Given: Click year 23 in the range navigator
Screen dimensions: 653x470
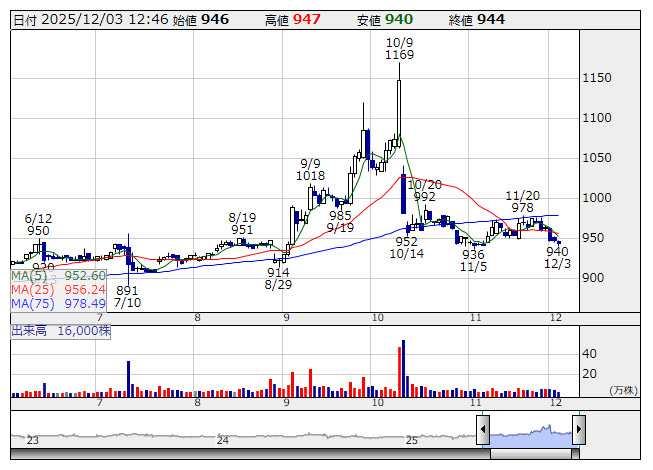Looking at the screenshot, I should [x=32, y=440].
